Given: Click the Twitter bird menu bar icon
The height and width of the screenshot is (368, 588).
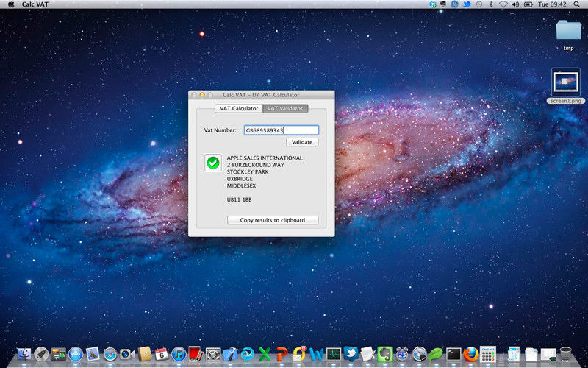Looking at the screenshot, I should (x=467, y=4).
